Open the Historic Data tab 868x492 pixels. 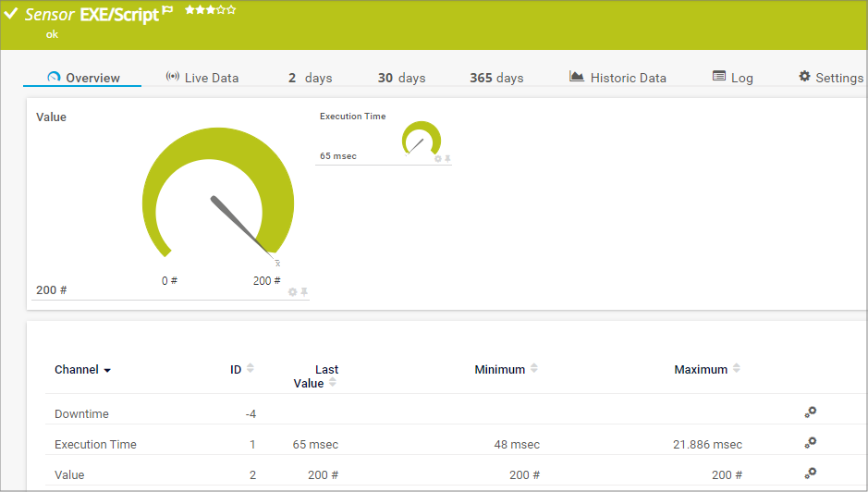click(x=617, y=78)
